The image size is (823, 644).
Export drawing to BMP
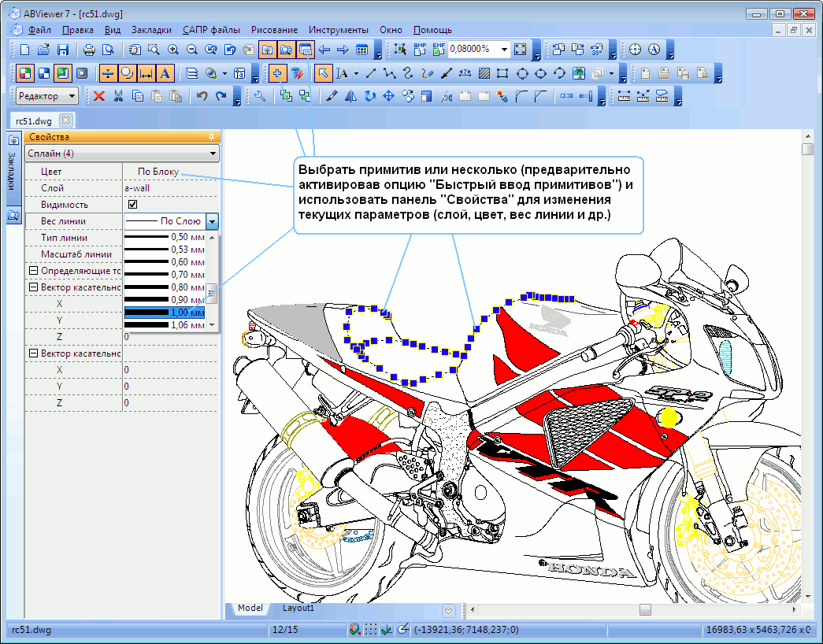point(420,50)
